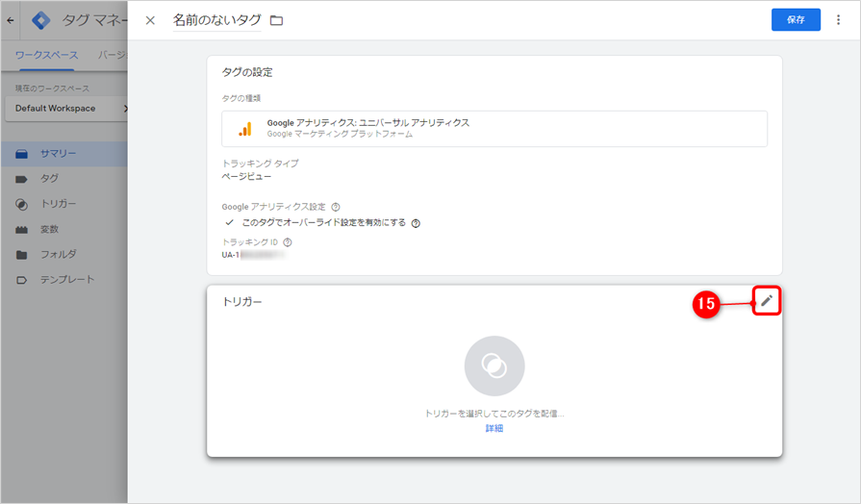
Task: Click the 変数 brick icon in sidebar
Action: coord(21,230)
